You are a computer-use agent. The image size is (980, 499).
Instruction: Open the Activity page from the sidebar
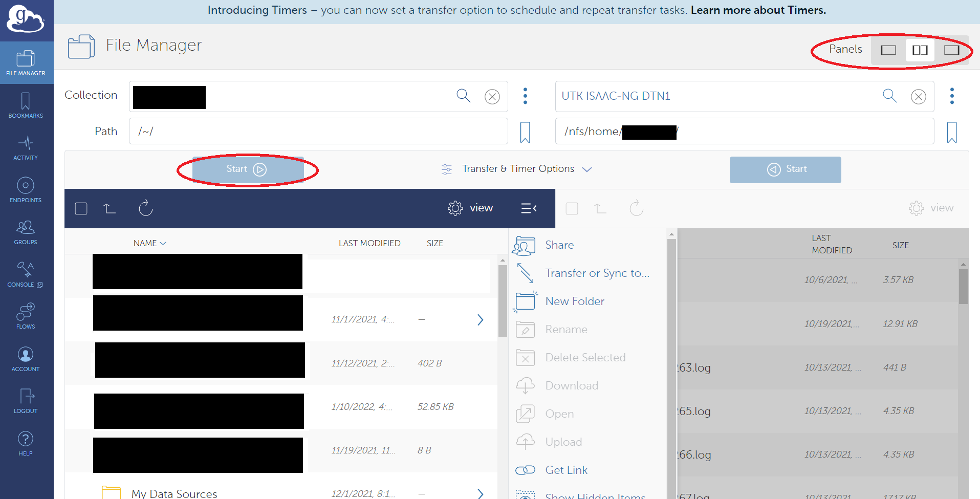point(25,148)
